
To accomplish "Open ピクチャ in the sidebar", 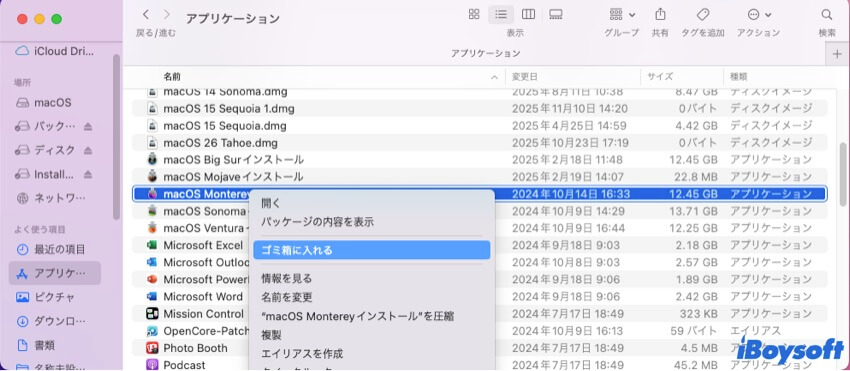I will tap(46, 297).
